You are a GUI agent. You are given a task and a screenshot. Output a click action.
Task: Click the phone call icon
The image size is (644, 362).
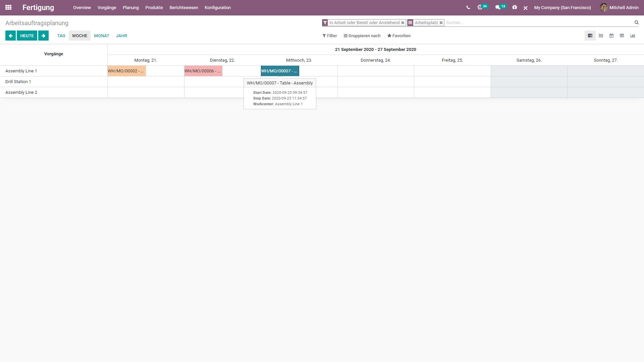tap(468, 7)
